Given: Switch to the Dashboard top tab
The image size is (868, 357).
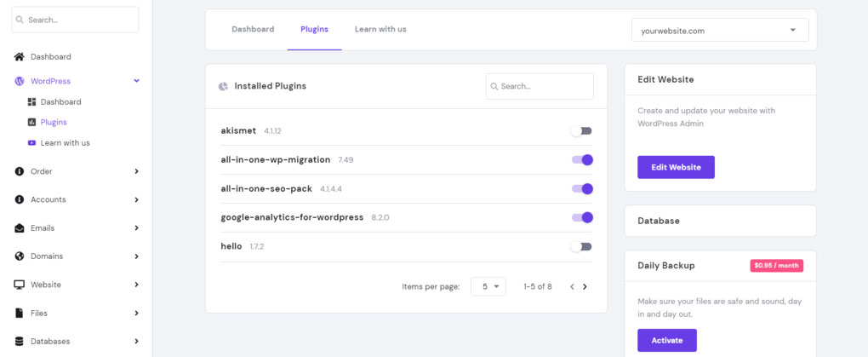Looking at the screenshot, I should click(253, 29).
